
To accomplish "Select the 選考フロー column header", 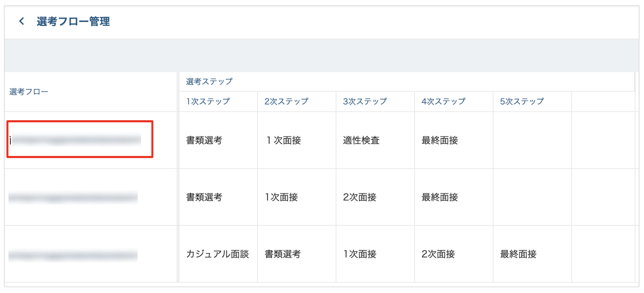I will coord(29,92).
